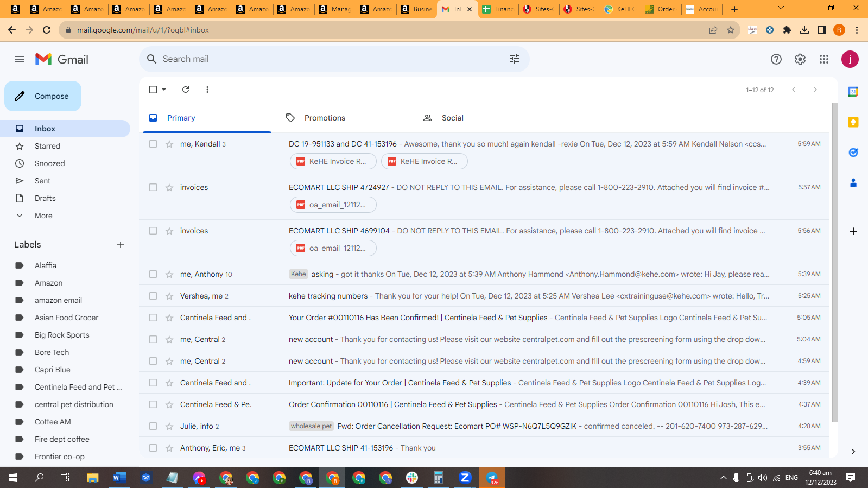868x488 pixels.
Task: Check the Order Cancellation Request email checkbox
Action: (153, 426)
